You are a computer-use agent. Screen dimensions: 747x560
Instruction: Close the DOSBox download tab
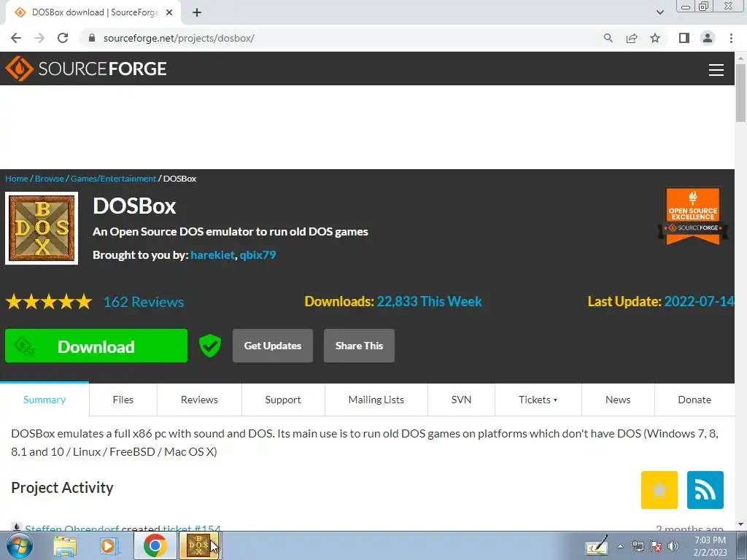coord(169,13)
